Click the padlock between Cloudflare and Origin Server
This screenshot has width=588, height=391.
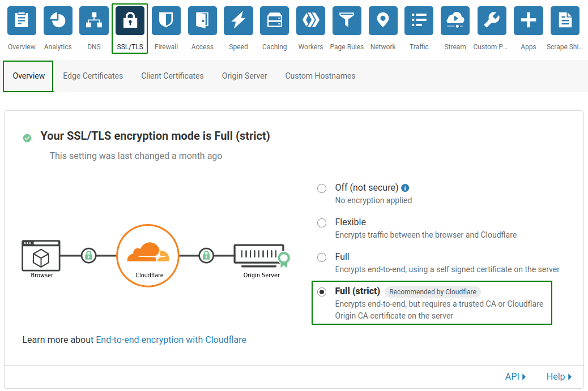[206, 256]
